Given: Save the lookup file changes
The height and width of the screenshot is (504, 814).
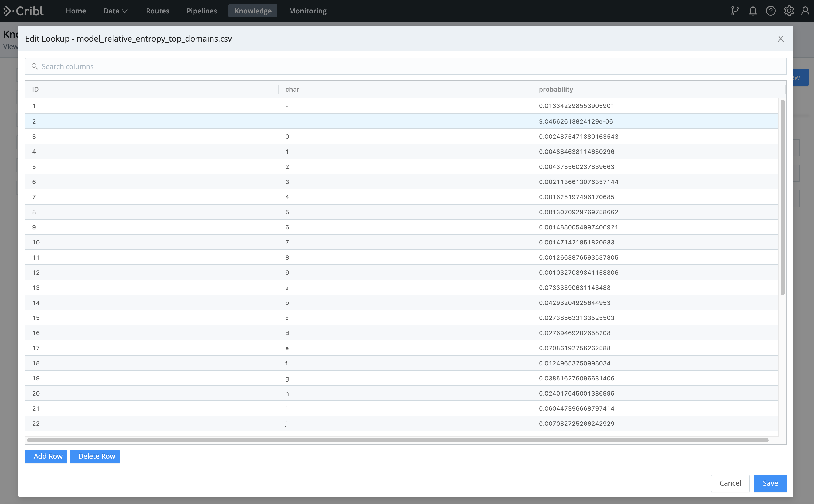Looking at the screenshot, I should pyautogui.click(x=770, y=483).
